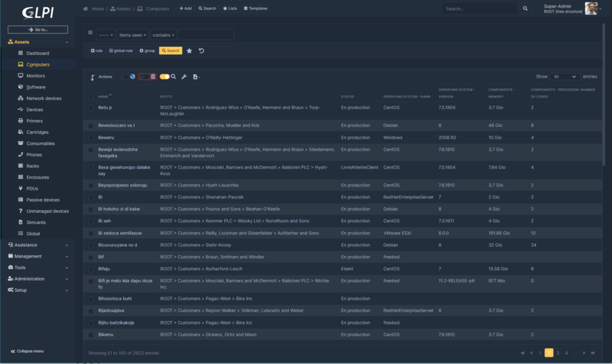Click the Simcards icon in the sidebar
Viewport: 612px width, 364px height.
[21, 222]
